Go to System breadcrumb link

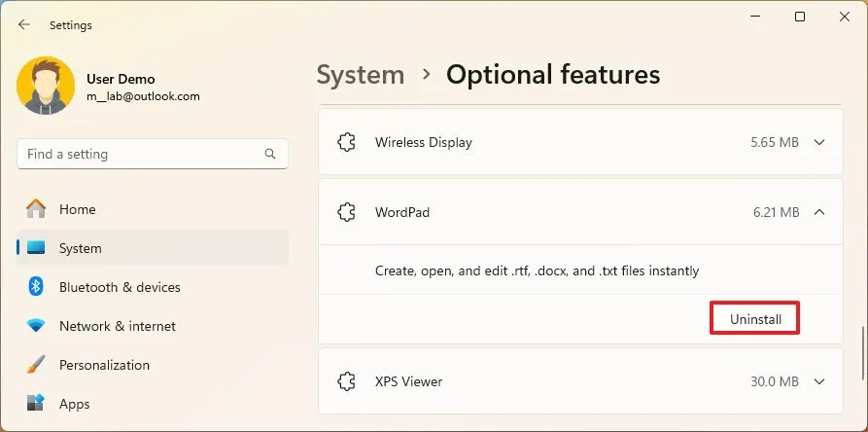pyautogui.click(x=361, y=75)
